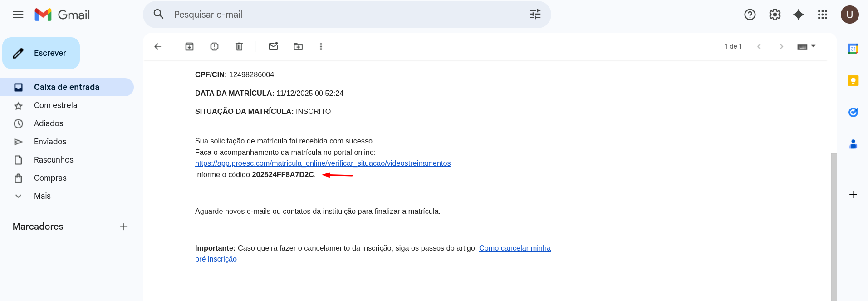
Task: Open the Move to folder icon
Action: pos(298,46)
